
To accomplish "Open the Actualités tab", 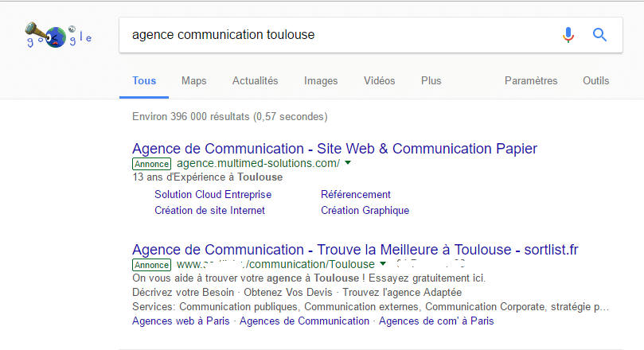I will pyautogui.click(x=255, y=81).
